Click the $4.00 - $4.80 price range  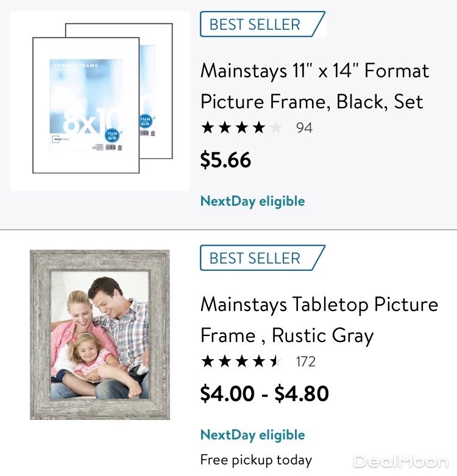pyautogui.click(x=264, y=393)
